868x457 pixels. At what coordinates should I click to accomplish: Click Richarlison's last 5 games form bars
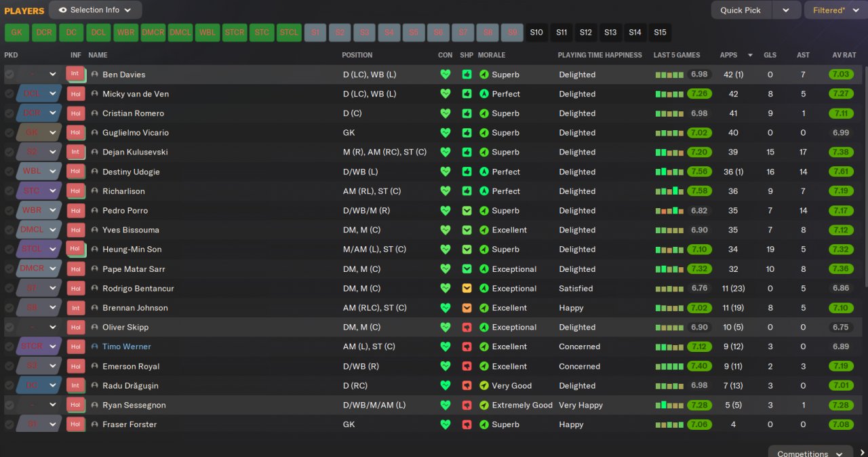pos(669,191)
